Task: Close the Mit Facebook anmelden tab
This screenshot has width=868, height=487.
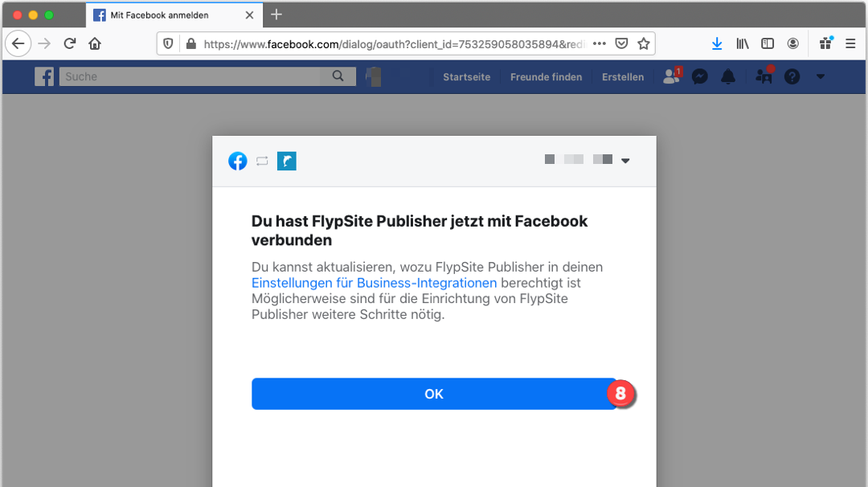Action: (250, 15)
